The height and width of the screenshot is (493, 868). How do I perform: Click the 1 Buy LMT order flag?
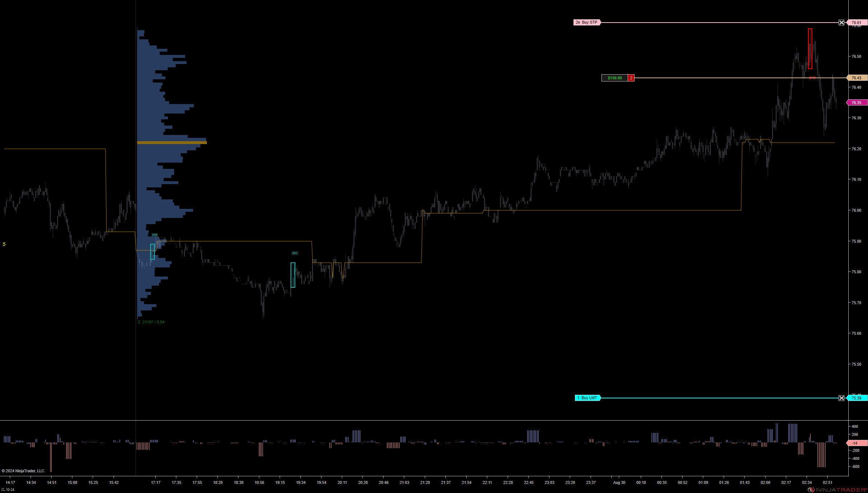click(588, 398)
